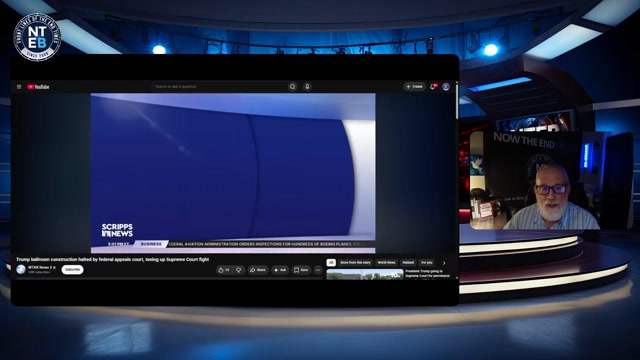Viewport: 640px width, 360px height.
Task: Open the account avatar menu
Action: coord(446,87)
